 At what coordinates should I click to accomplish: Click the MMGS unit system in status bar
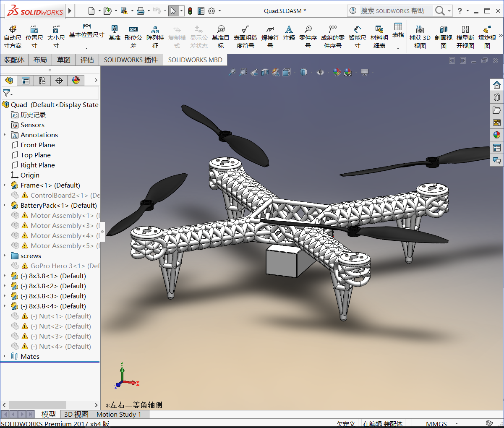coord(436,424)
